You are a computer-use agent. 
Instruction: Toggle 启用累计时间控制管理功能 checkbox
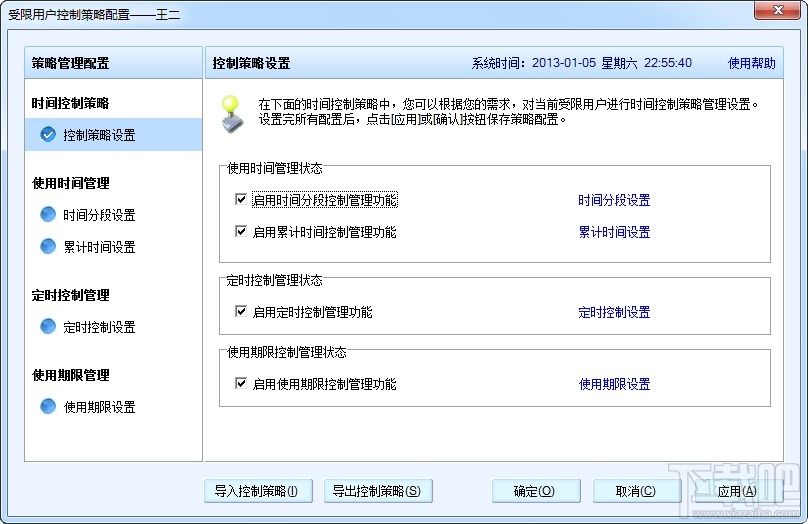[x=241, y=231]
